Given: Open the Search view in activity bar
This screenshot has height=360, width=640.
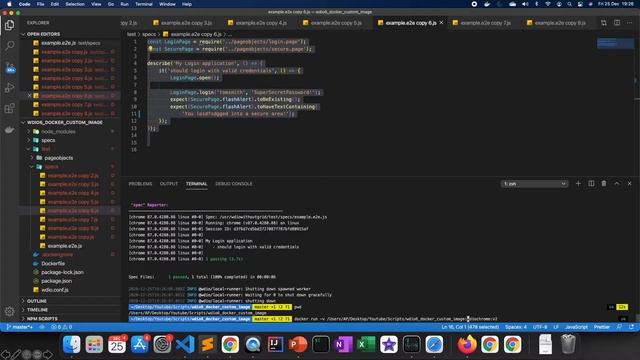Looking at the screenshot, I should click(9, 45).
